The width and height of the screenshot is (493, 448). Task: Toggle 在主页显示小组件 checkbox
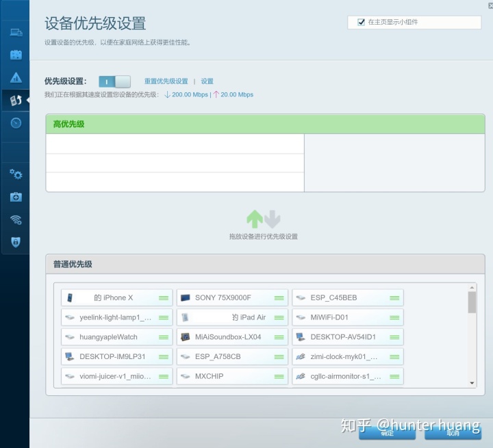coord(362,22)
